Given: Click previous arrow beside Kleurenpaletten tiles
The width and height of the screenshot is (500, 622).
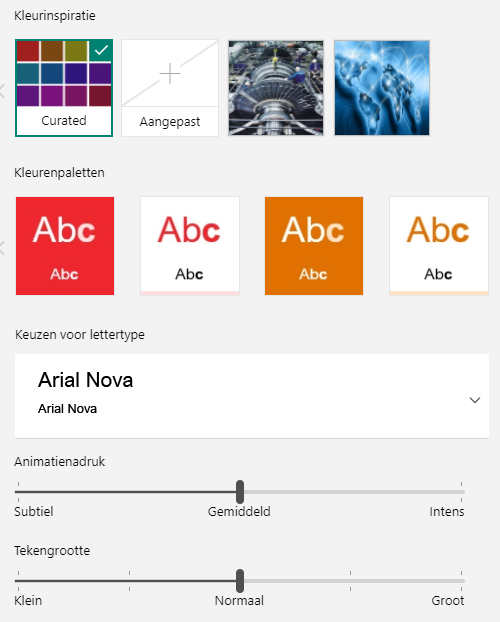Looking at the screenshot, I should coord(2,248).
